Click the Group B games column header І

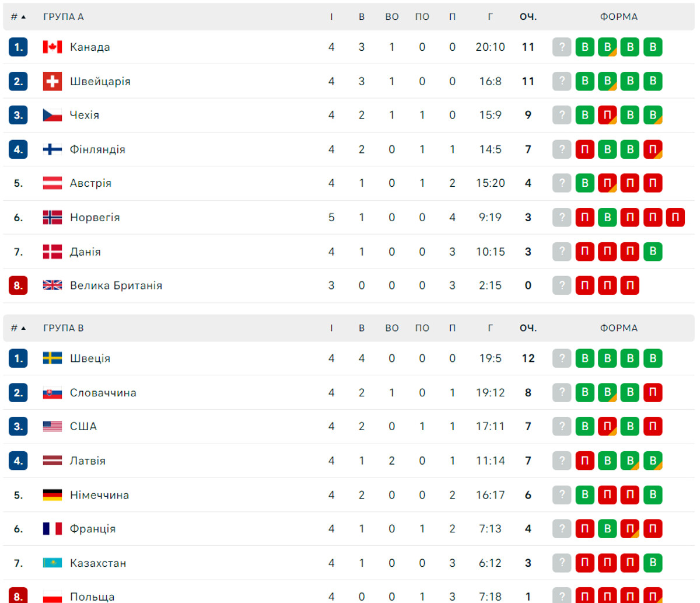click(x=331, y=328)
